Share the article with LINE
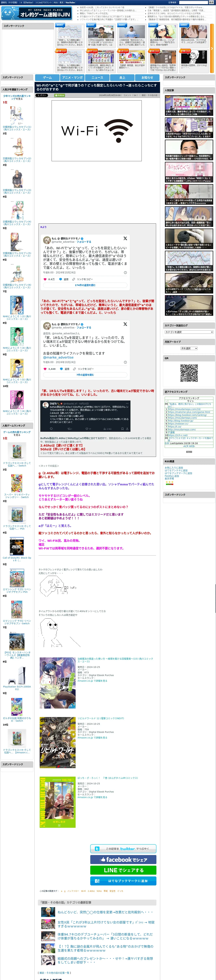Screen dimensions: 216x980 (123, 870)
